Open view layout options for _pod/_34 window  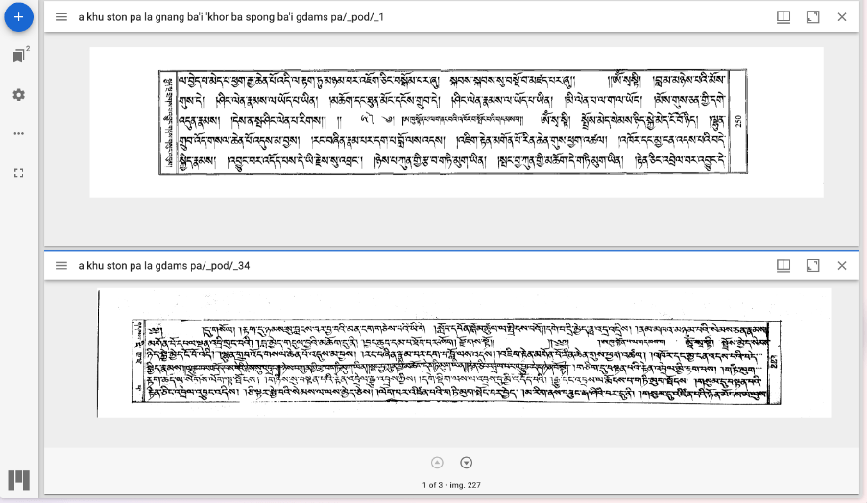(x=783, y=265)
